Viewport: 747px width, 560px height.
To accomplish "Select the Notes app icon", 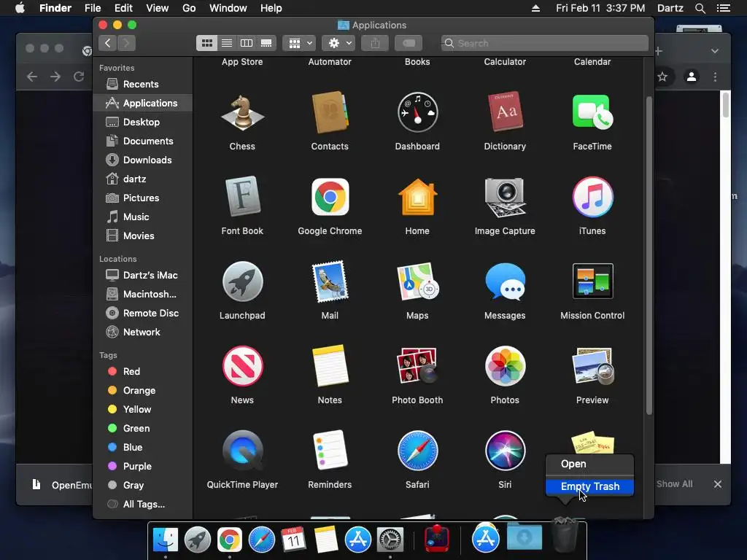I will point(330,366).
